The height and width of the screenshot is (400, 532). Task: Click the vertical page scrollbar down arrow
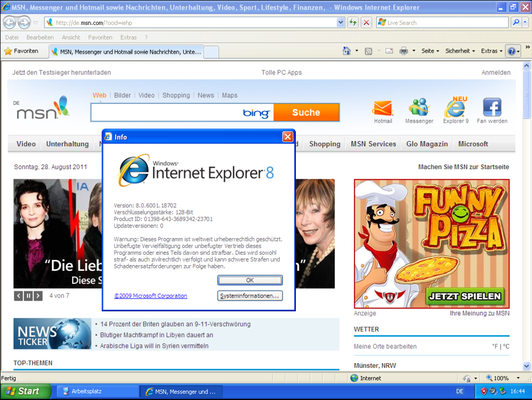527,366
